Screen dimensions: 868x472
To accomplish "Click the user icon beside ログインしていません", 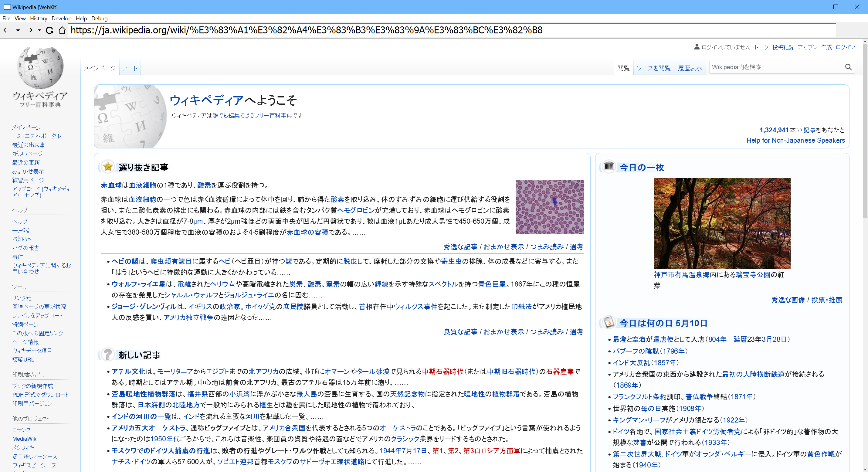I will (x=697, y=47).
